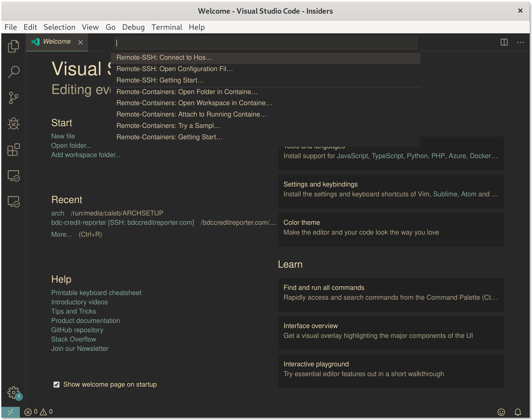Click the Color theme card

(x=391, y=230)
